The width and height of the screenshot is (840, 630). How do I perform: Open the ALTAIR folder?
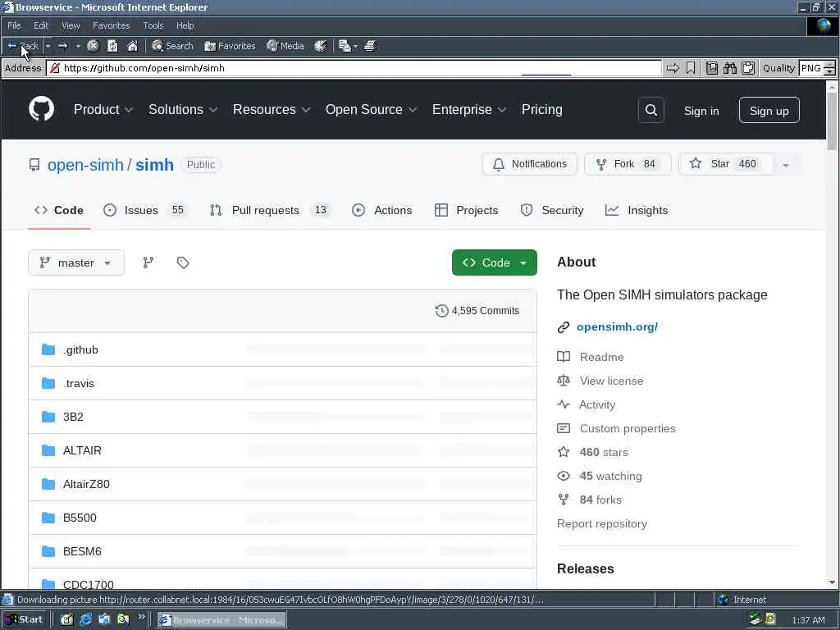click(82, 450)
